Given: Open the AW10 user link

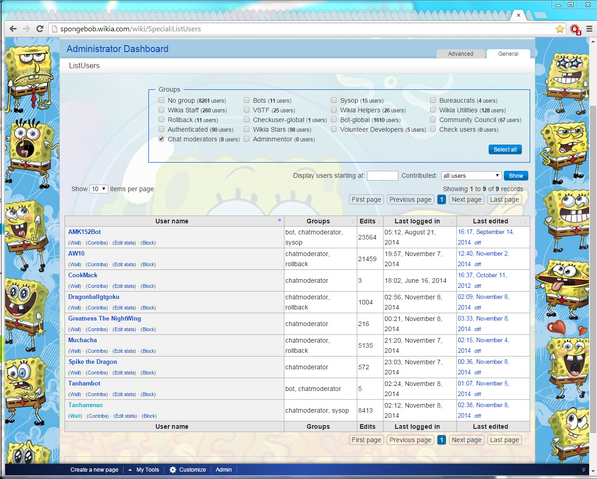Looking at the screenshot, I should (76, 253).
